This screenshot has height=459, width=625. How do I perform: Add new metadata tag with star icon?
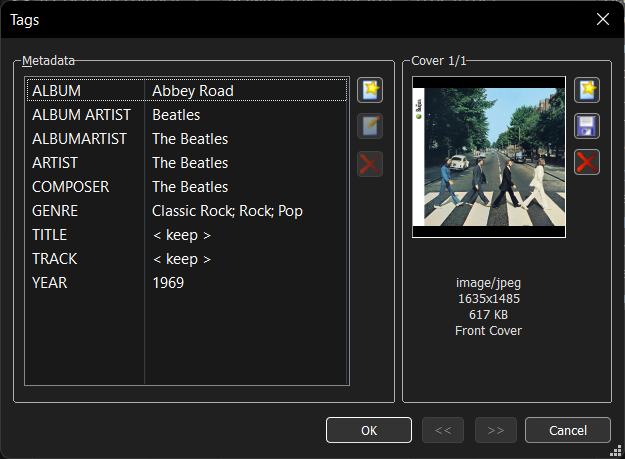point(370,90)
